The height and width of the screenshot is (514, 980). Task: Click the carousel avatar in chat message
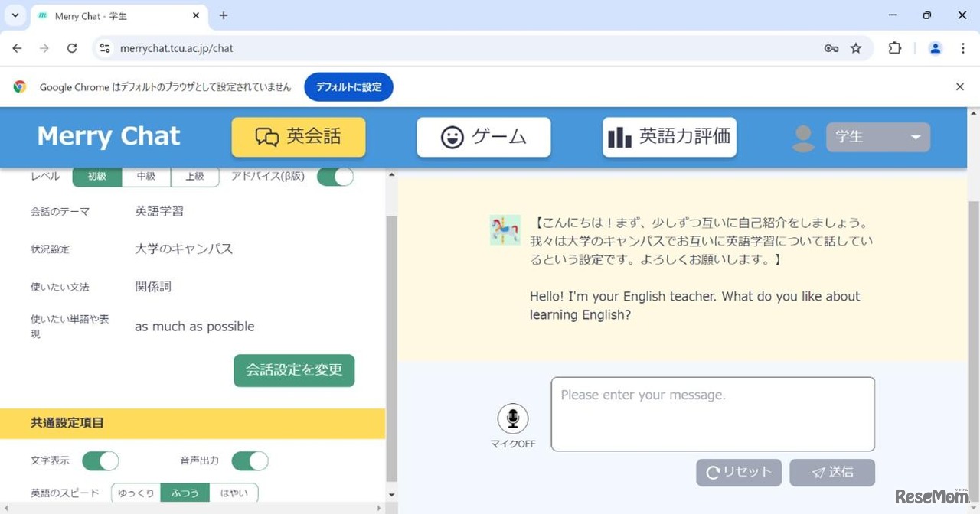coord(505,230)
